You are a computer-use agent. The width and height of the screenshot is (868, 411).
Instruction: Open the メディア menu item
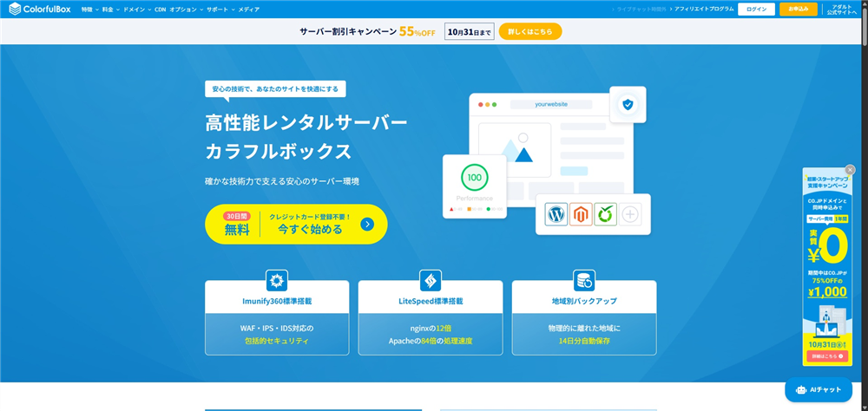[248, 10]
